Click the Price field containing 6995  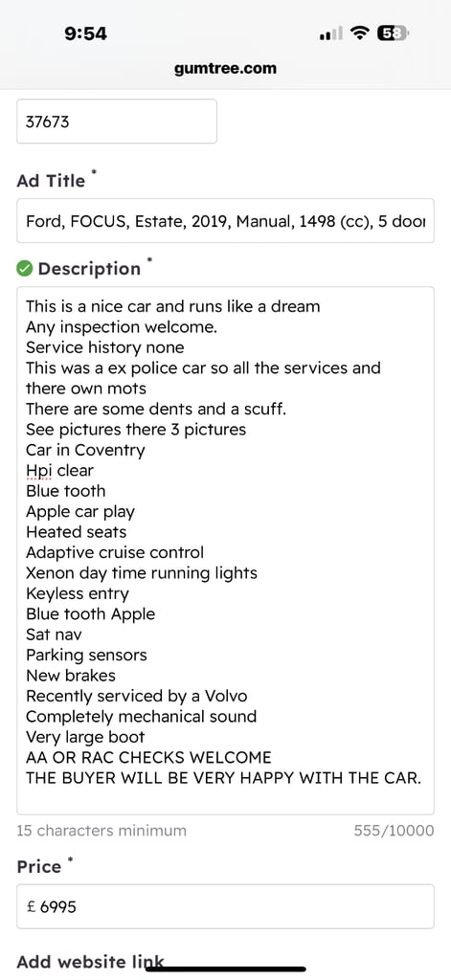coord(225,906)
